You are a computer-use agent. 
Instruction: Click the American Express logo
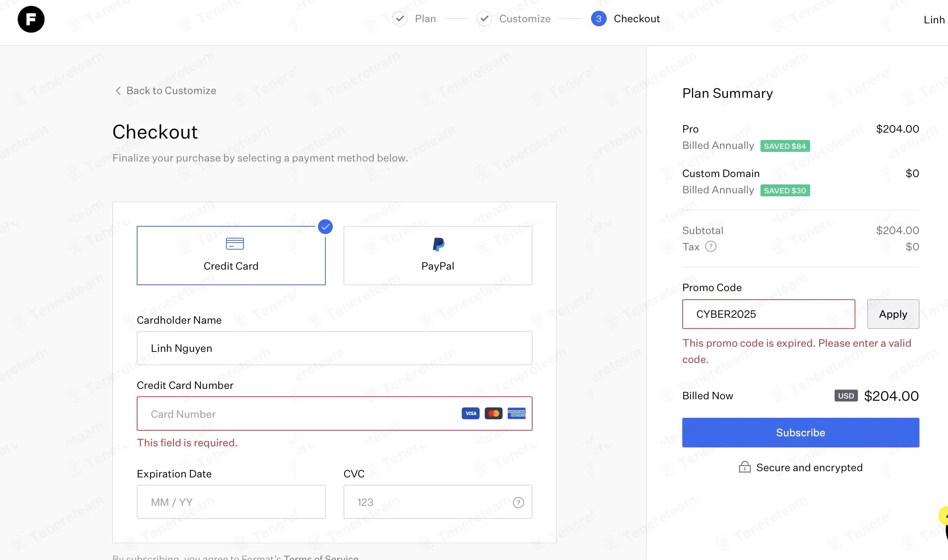(x=517, y=414)
